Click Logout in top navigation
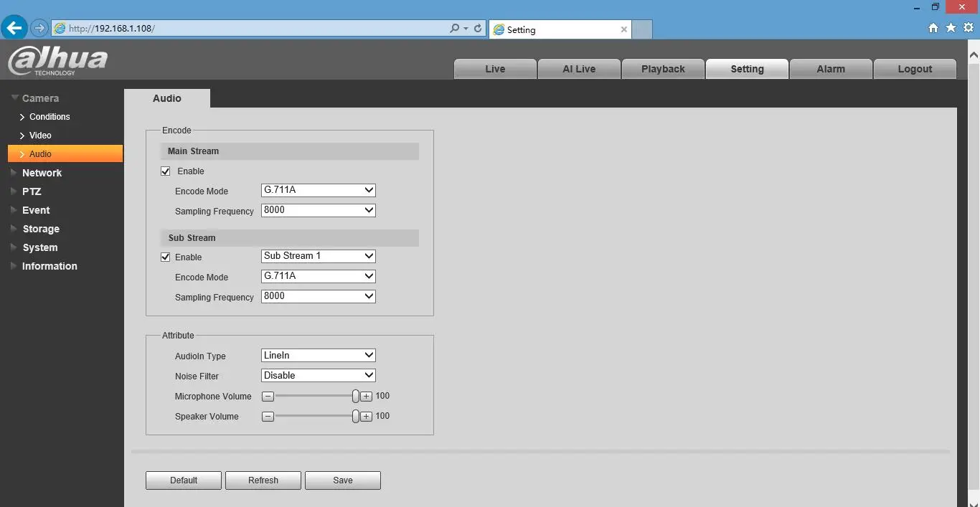This screenshot has width=980, height=507. pos(915,69)
